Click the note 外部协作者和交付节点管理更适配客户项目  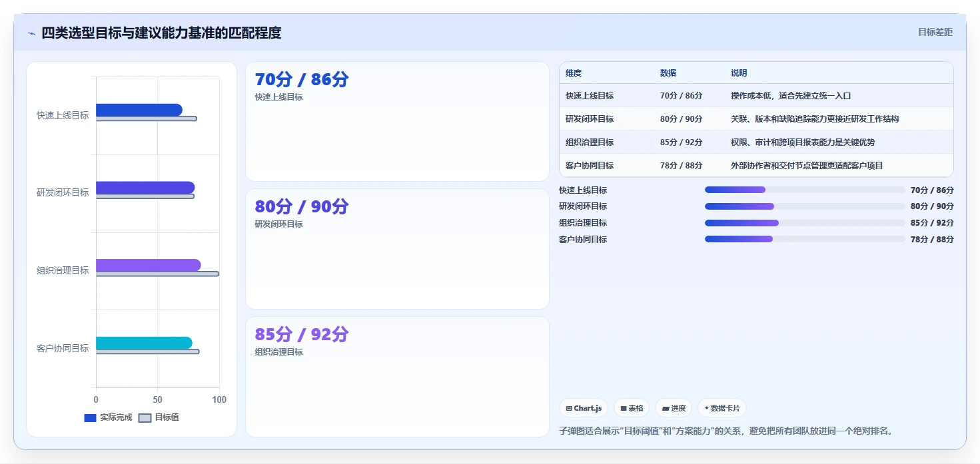click(x=807, y=166)
